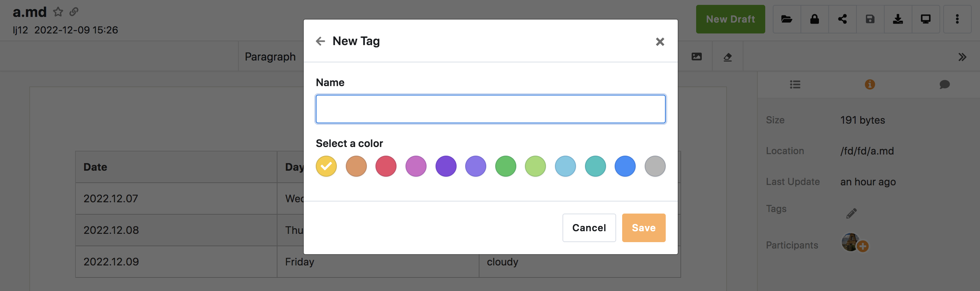Viewport: 980px width, 291px height.
Task: Open the Paragraph style dropdown
Action: tap(270, 57)
